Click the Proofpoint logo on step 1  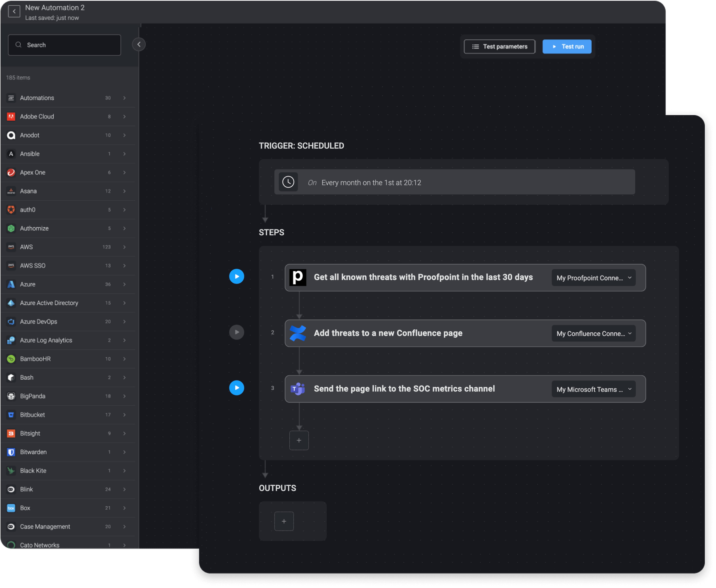298,277
